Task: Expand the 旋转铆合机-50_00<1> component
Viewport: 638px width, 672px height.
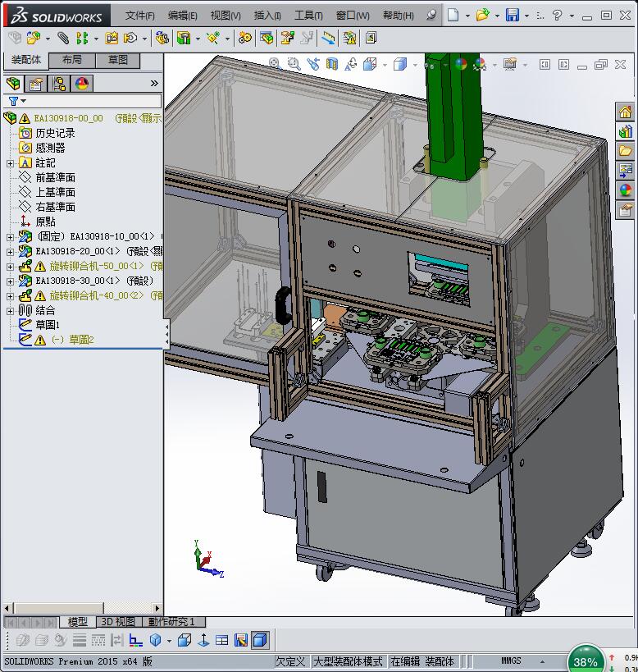Action: pos(11,267)
